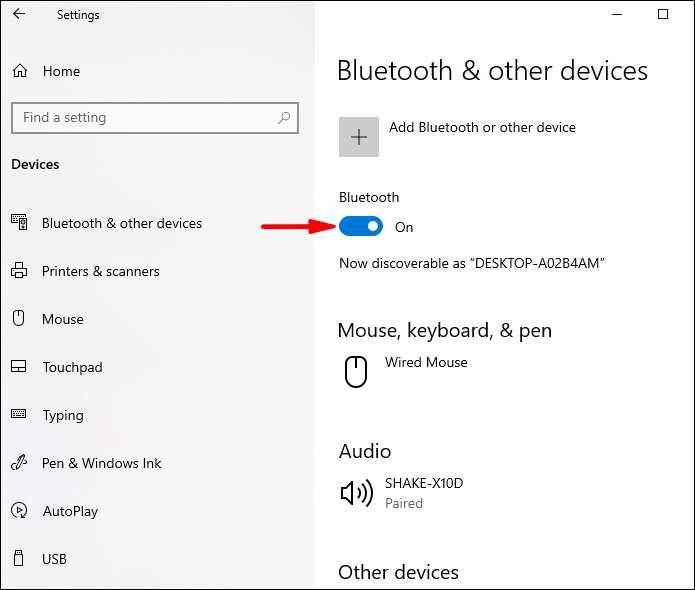Go to Printers & scanners settings
This screenshot has width=695, height=590.
pyautogui.click(x=100, y=271)
